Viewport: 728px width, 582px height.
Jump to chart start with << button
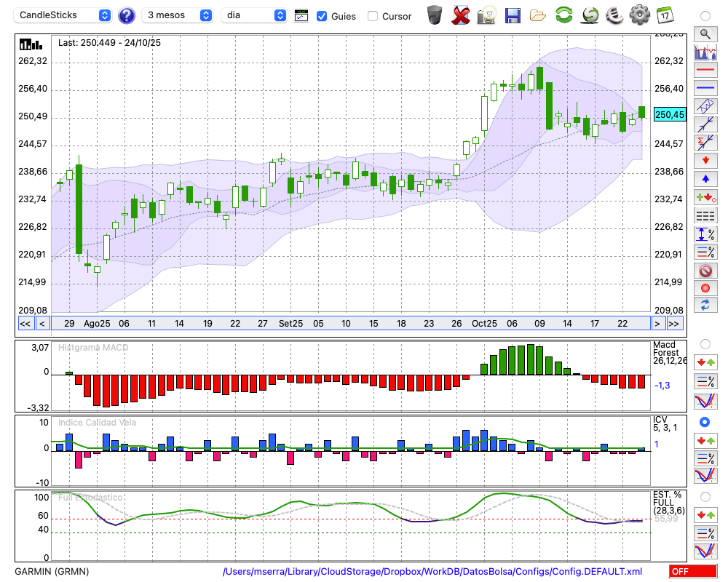click(25, 324)
